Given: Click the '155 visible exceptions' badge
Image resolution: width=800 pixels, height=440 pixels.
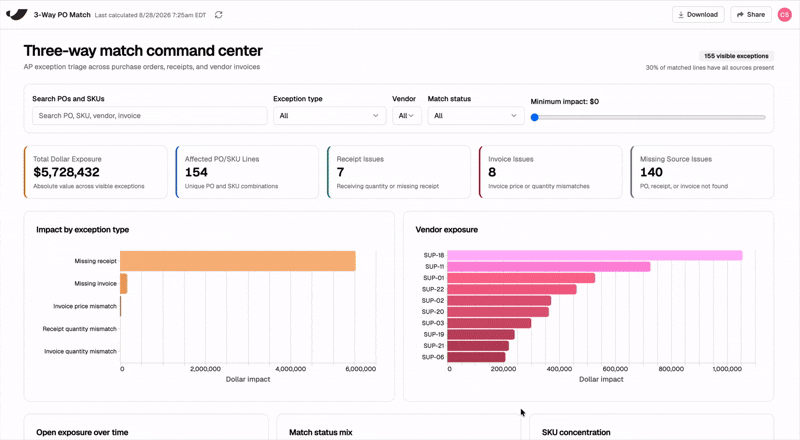Looking at the screenshot, I should click(x=736, y=56).
